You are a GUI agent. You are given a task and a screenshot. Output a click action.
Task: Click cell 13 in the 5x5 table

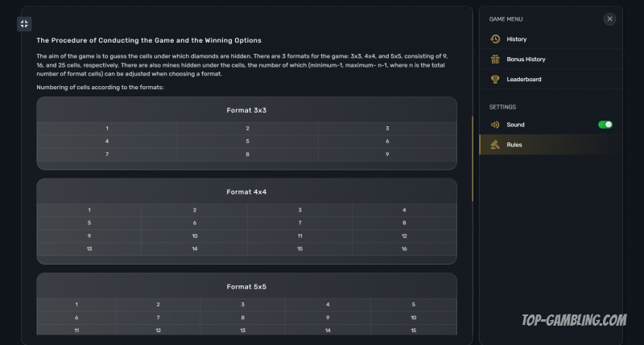pyautogui.click(x=242, y=331)
